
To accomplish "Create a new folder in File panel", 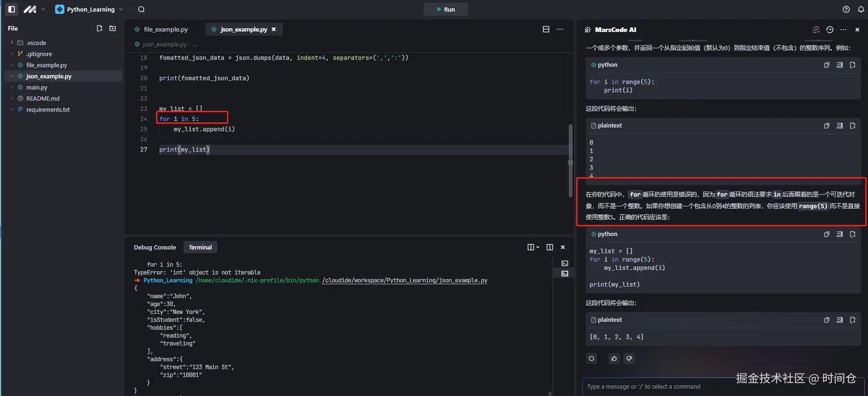I will pos(113,28).
